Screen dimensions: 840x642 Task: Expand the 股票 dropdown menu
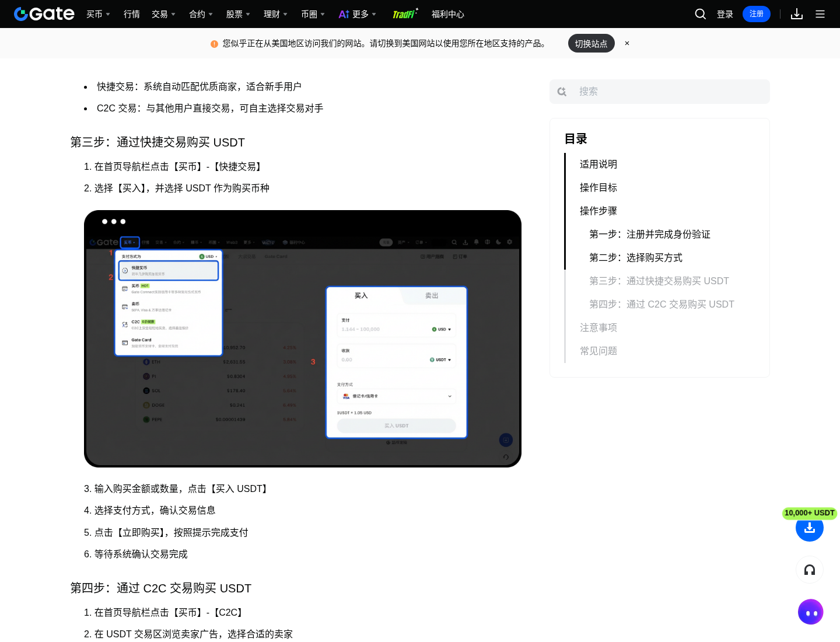tap(238, 14)
